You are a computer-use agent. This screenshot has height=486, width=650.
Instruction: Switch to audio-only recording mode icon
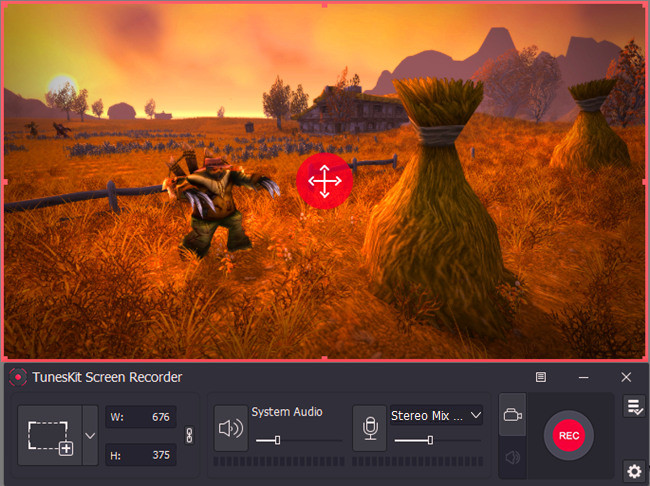tap(512, 457)
